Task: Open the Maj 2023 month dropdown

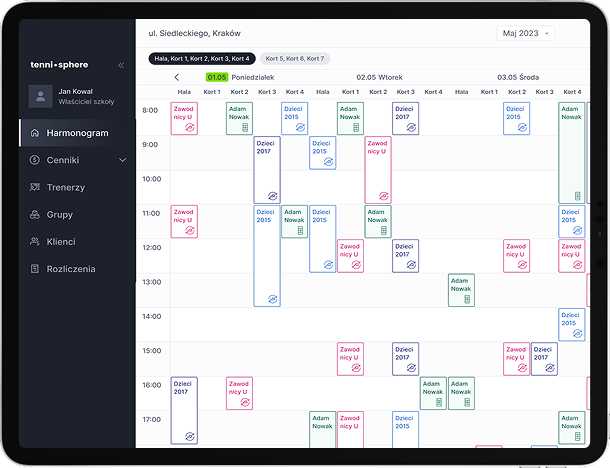Action: tap(526, 33)
